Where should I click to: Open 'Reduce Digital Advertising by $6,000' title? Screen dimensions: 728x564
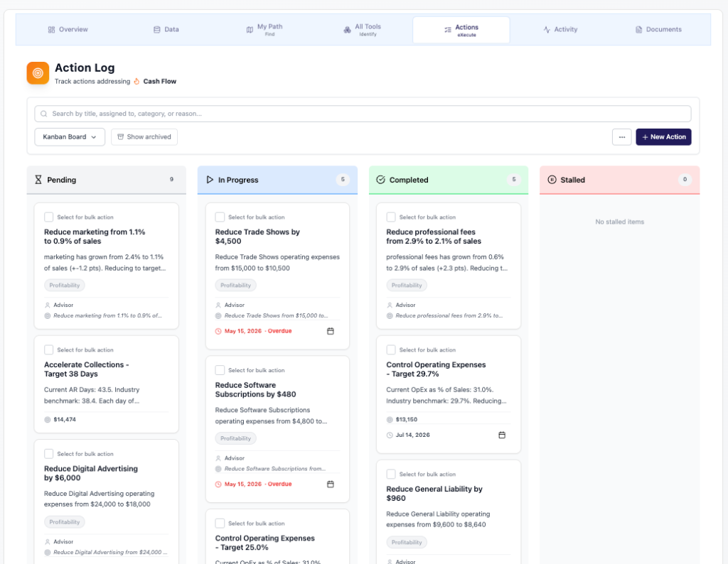pyautogui.click(x=91, y=473)
